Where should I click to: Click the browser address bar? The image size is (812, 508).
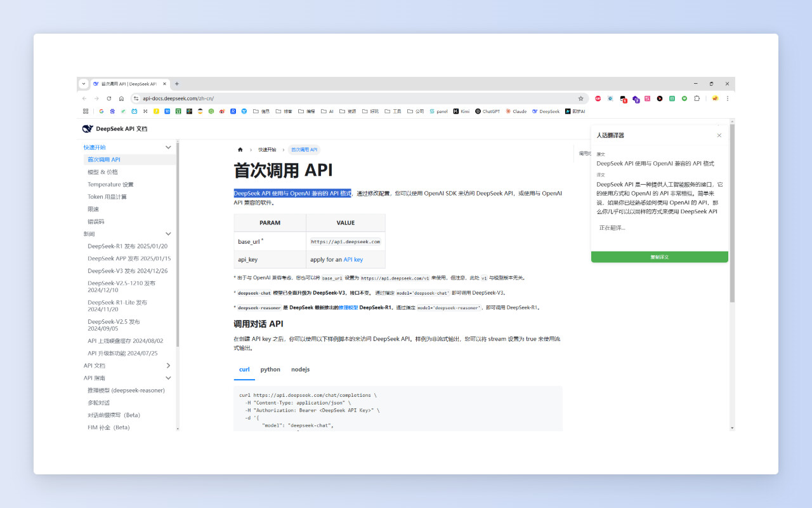[x=358, y=98]
